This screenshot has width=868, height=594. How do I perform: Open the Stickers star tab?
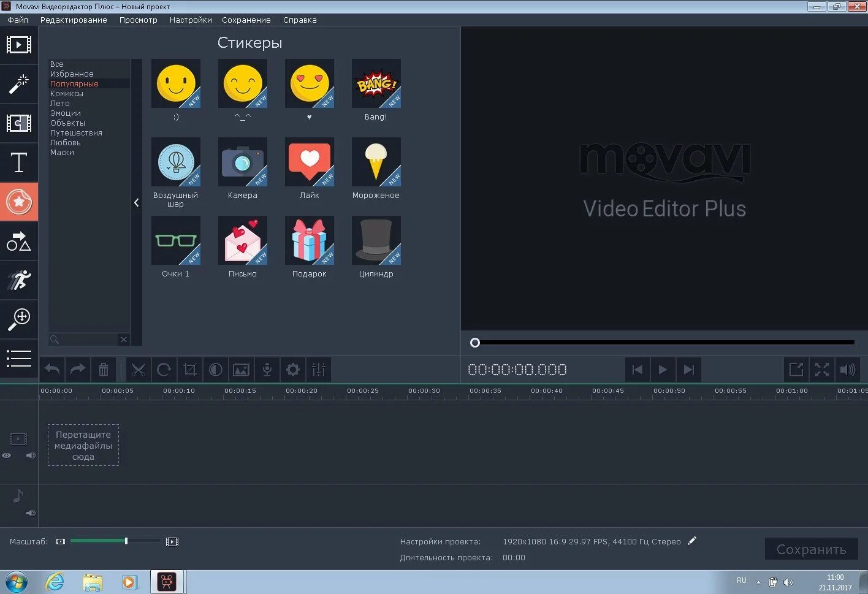point(19,202)
